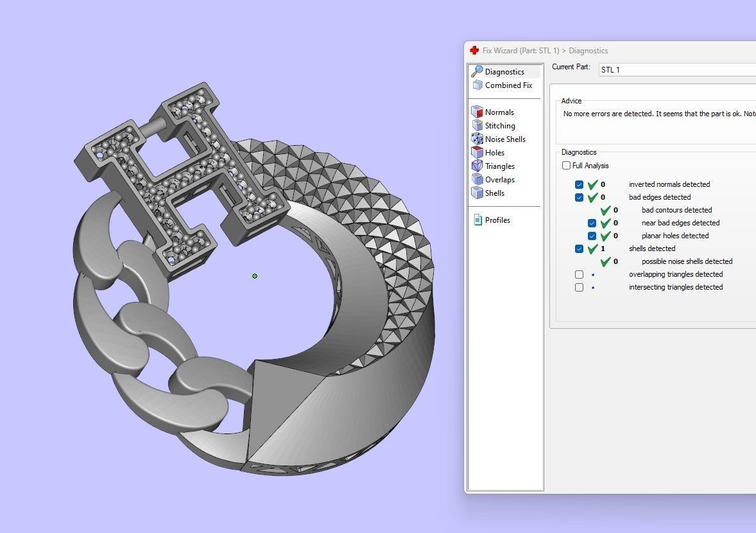This screenshot has height=533, width=756.
Task: Go to the Noise Shells label
Action: point(505,139)
